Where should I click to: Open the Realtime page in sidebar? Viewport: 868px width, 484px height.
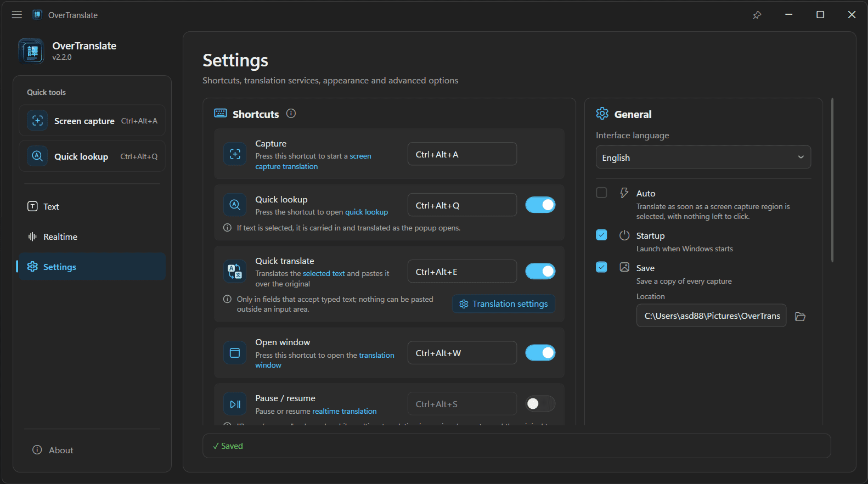point(92,237)
